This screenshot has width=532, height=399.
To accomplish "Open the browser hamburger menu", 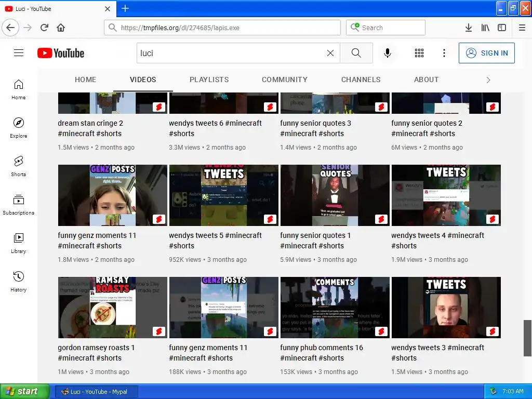I will (522, 28).
